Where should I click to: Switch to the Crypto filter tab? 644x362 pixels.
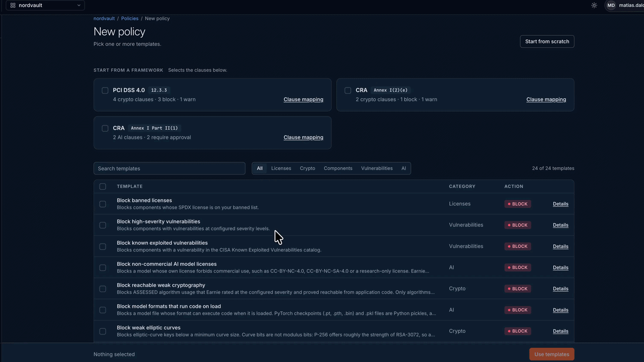307,168
